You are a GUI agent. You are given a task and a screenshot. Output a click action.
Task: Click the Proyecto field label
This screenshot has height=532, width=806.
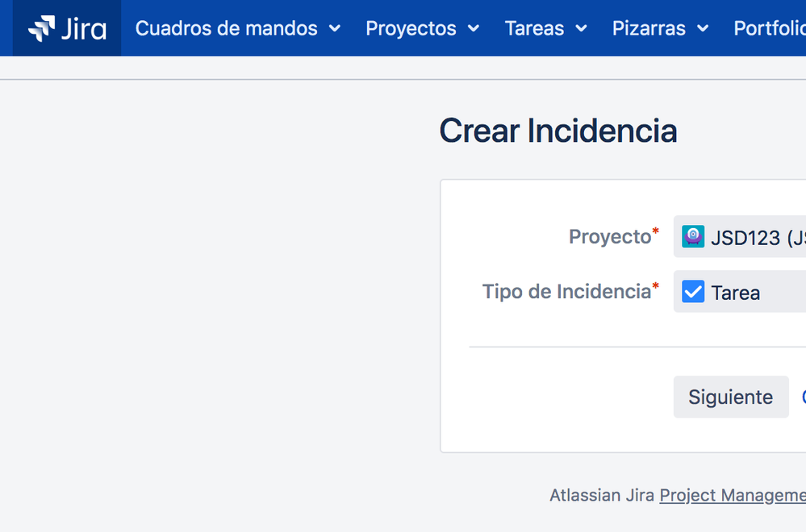pyautogui.click(x=610, y=237)
